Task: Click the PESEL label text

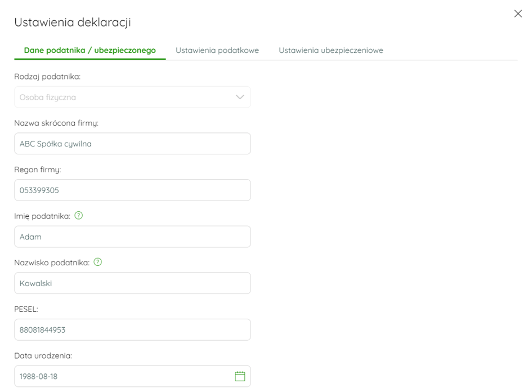Action: 26,309
